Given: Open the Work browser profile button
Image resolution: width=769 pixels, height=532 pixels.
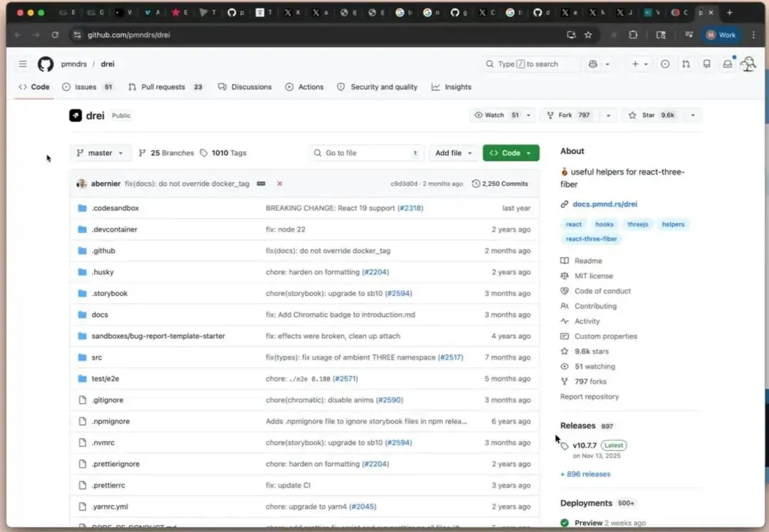Looking at the screenshot, I should tap(721, 35).
